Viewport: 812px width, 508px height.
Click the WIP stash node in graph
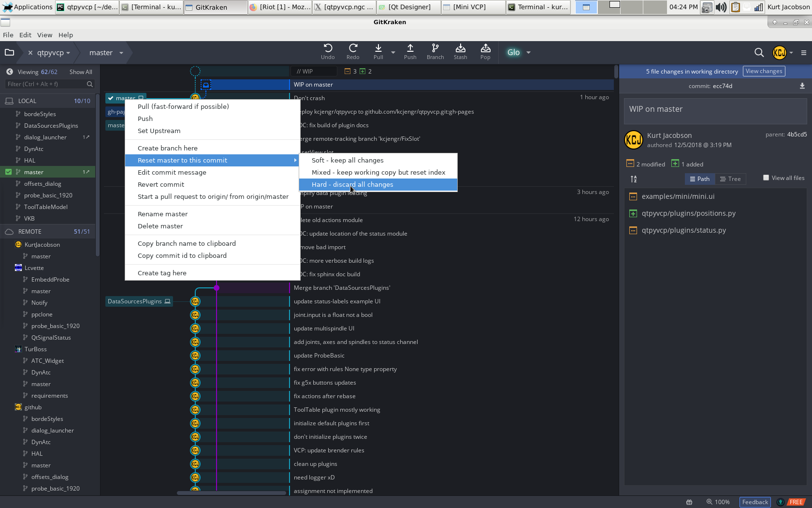205,85
